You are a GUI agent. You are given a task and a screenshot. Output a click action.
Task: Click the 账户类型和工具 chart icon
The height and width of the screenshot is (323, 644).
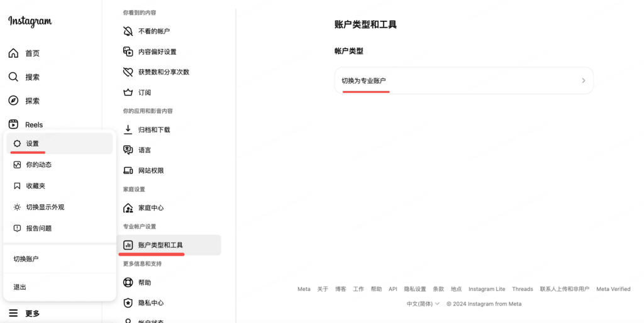128,245
